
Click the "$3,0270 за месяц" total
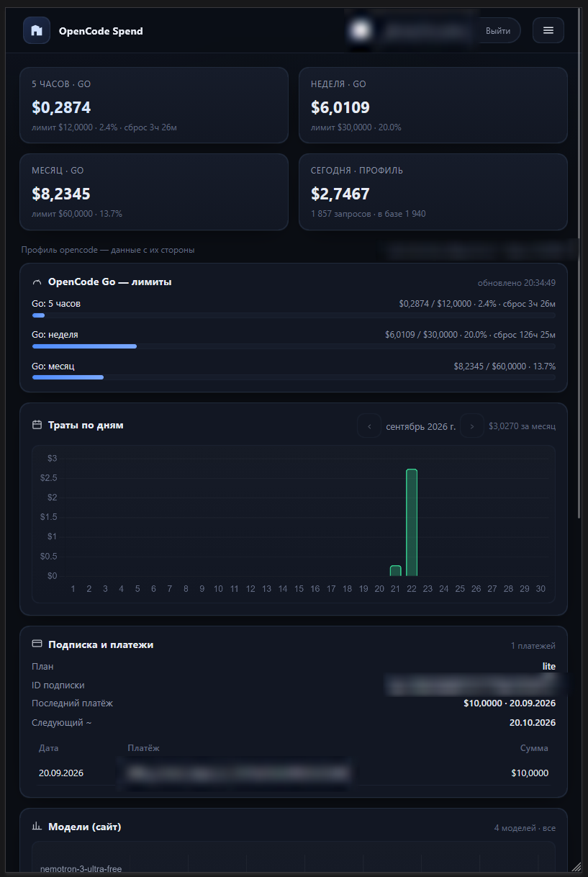(522, 426)
